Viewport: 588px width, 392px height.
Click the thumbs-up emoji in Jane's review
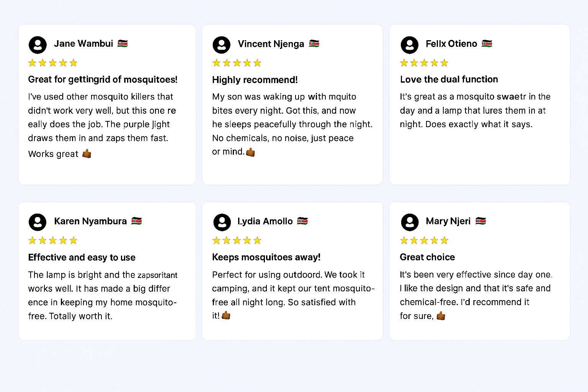87,154
